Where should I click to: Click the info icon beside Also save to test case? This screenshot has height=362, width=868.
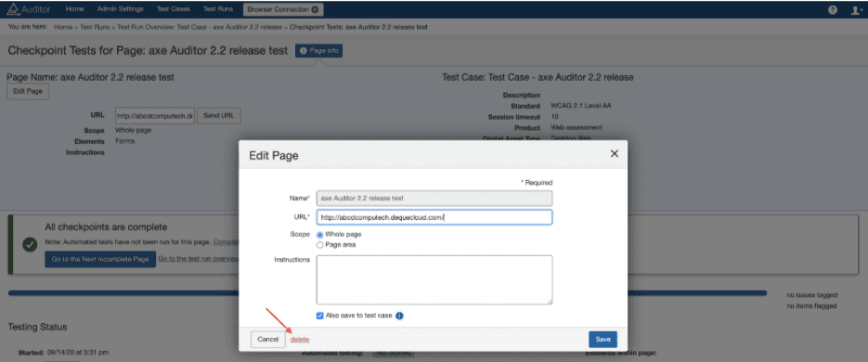click(x=400, y=316)
